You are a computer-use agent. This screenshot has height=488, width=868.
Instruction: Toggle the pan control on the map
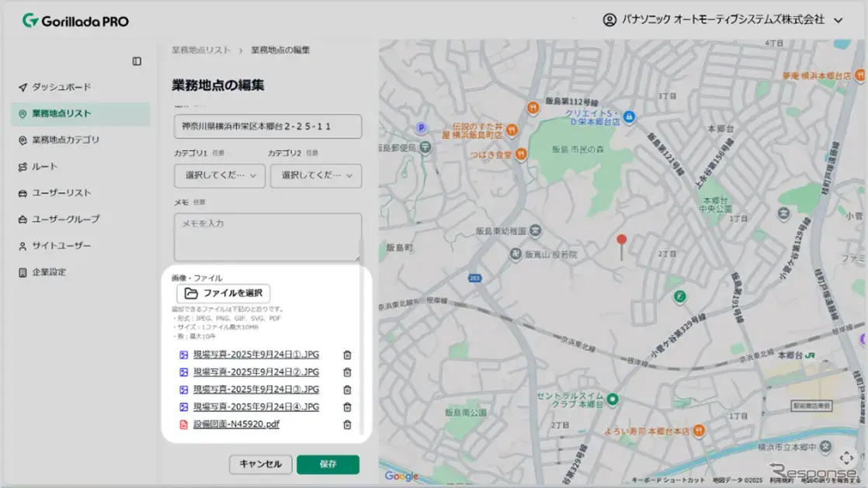click(848, 458)
